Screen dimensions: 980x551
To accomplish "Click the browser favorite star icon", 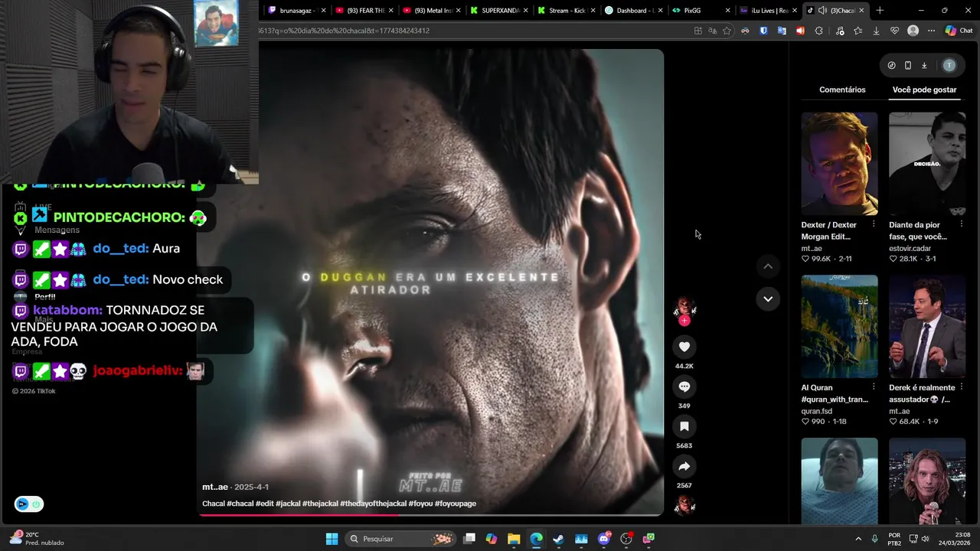I will (727, 31).
